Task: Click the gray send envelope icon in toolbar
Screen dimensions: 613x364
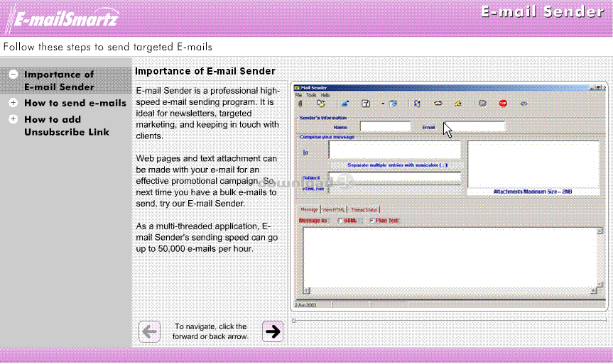Action: pos(483,104)
